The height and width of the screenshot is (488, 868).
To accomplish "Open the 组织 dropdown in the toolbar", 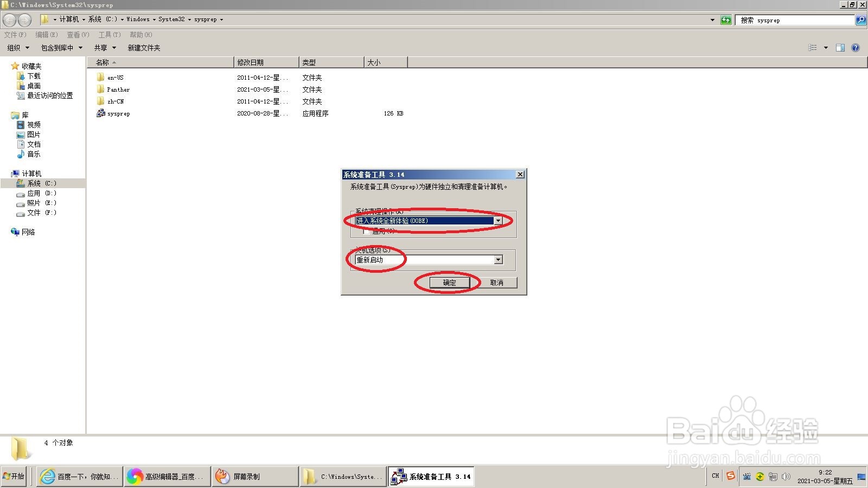I will (17, 48).
